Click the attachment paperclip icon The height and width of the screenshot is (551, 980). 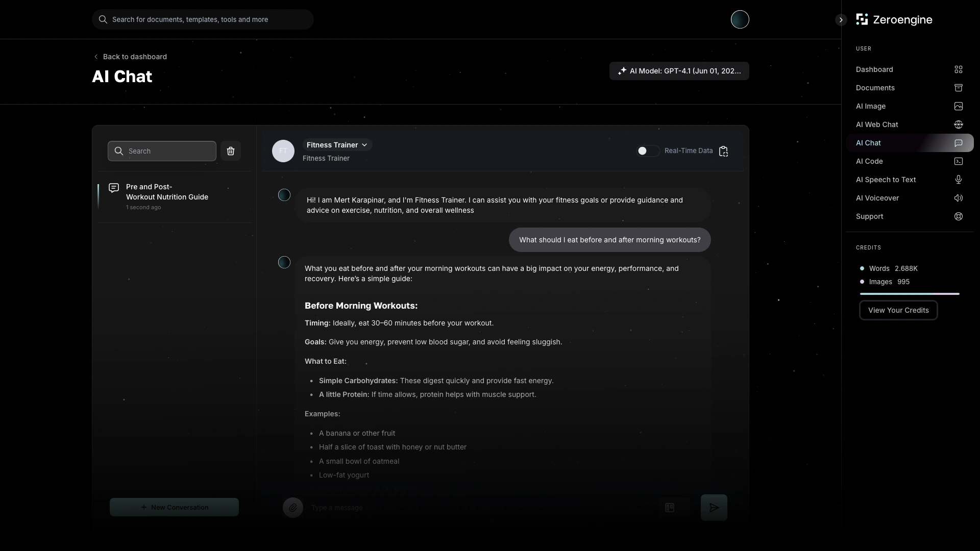tap(292, 508)
